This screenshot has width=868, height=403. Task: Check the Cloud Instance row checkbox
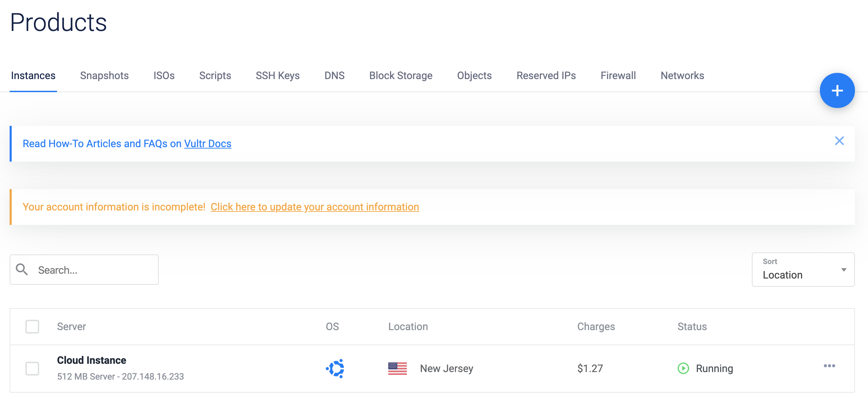tap(32, 368)
